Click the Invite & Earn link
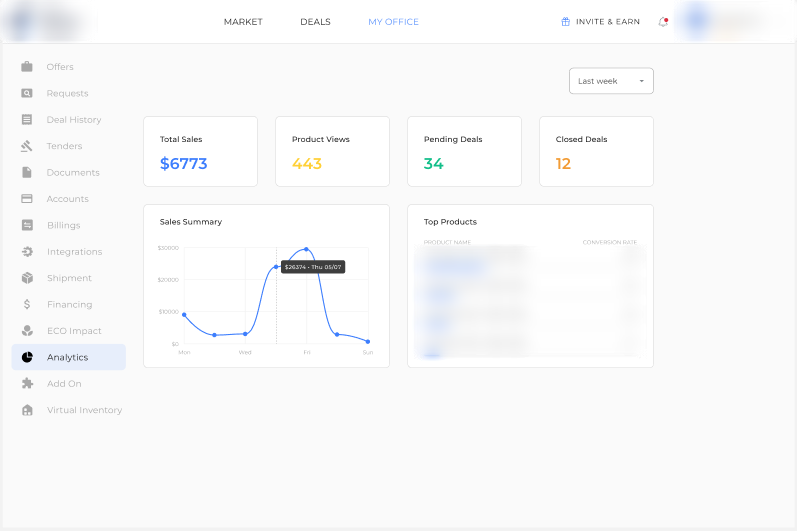 tap(600, 22)
